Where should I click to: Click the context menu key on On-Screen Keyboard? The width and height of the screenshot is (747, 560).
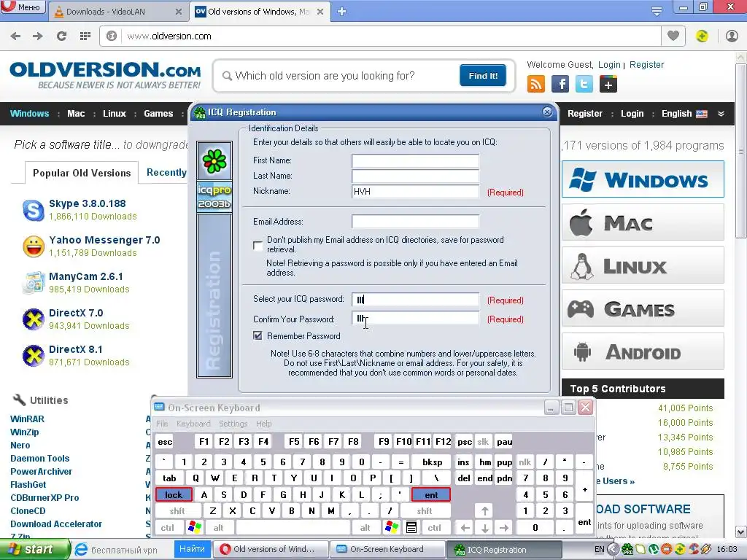pyautogui.click(x=411, y=527)
